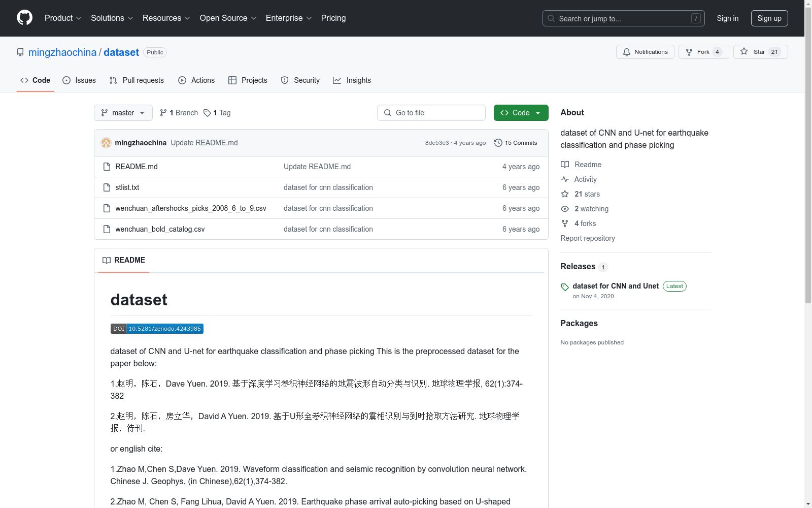Screen dimensions: 812x508
Task: Click the eye icon beside 2 watching
Action: click(565, 209)
